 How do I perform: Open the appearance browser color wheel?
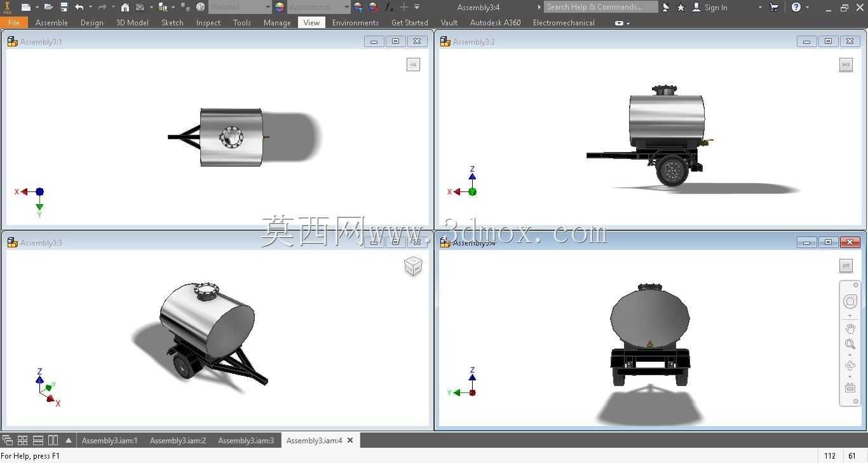[x=280, y=7]
